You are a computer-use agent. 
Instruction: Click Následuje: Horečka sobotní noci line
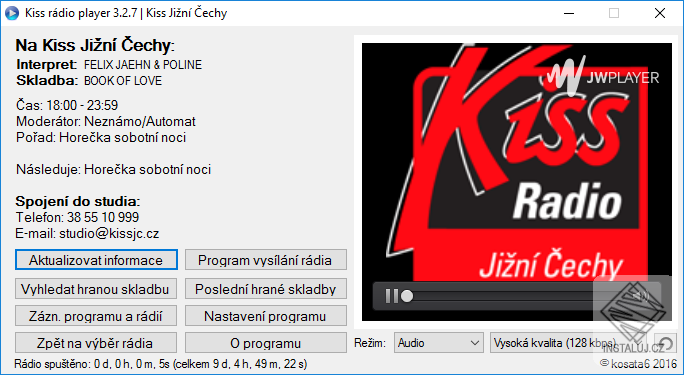[113, 169]
